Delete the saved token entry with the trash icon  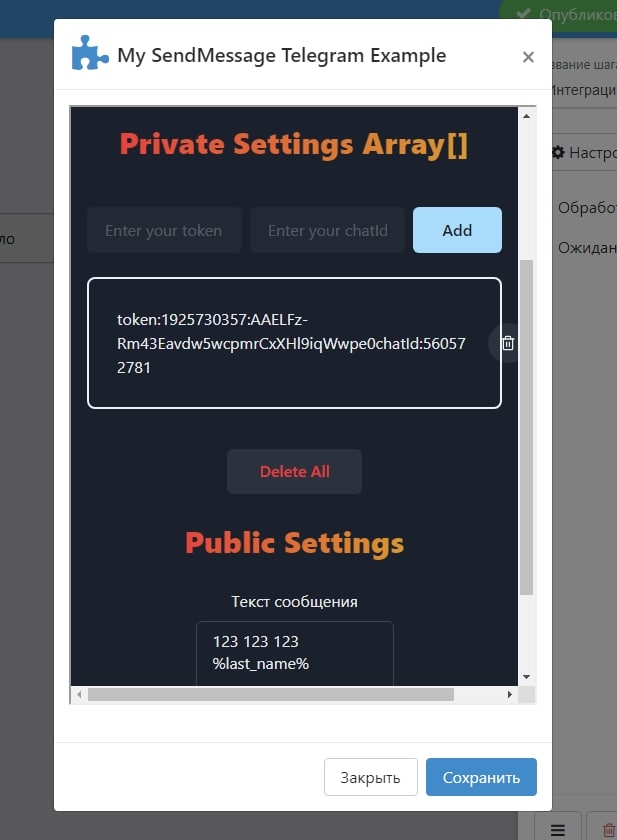507,343
